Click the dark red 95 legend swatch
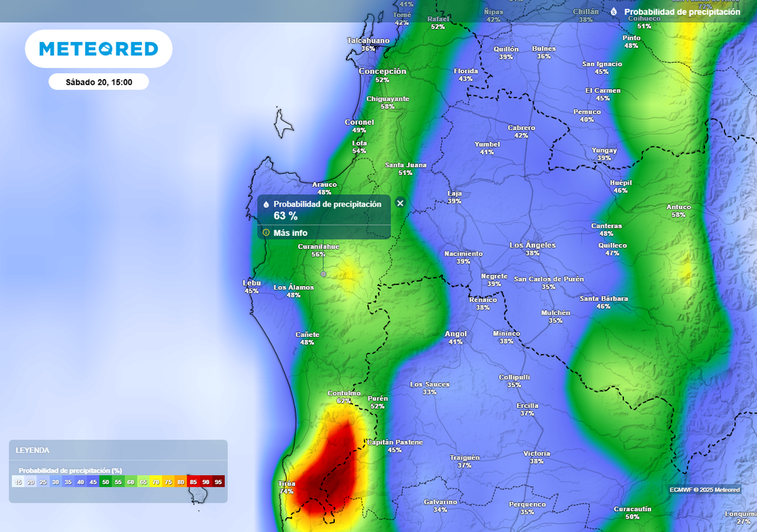Image resolution: width=757 pixels, height=532 pixels. click(x=218, y=482)
